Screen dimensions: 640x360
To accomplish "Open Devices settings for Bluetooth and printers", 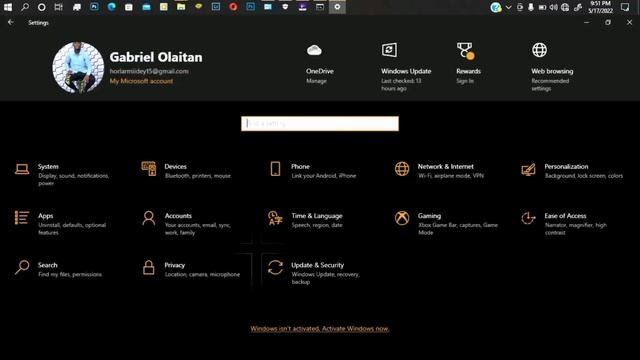I will 188,171.
